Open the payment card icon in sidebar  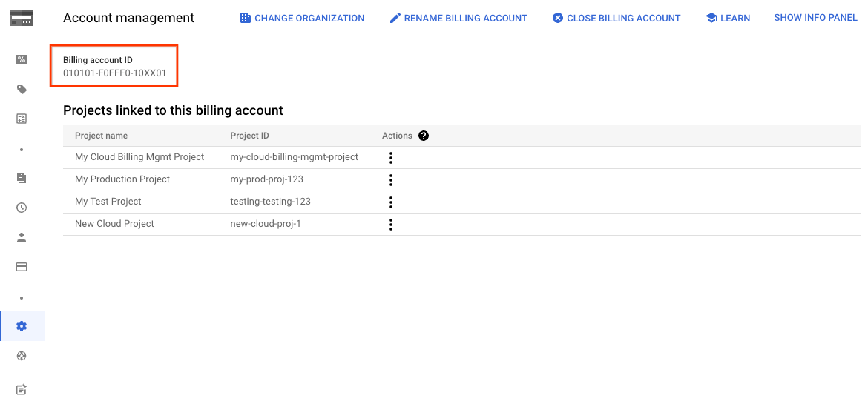click(x=22, y=267)
